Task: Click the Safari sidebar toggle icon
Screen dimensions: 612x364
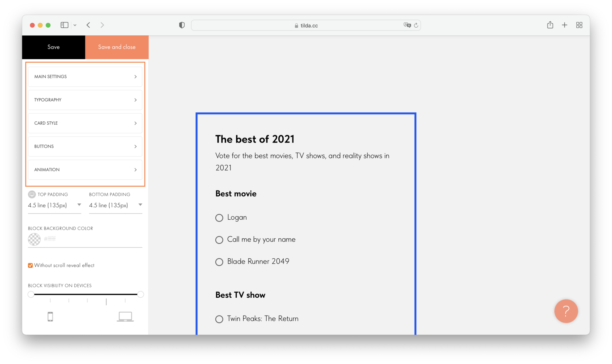Action: tap(64, 25)
